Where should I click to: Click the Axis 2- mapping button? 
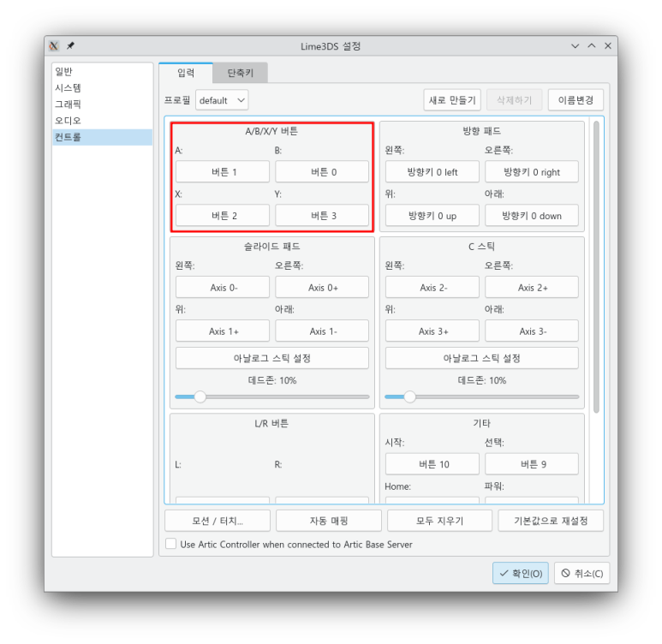[x=432, y=288]
